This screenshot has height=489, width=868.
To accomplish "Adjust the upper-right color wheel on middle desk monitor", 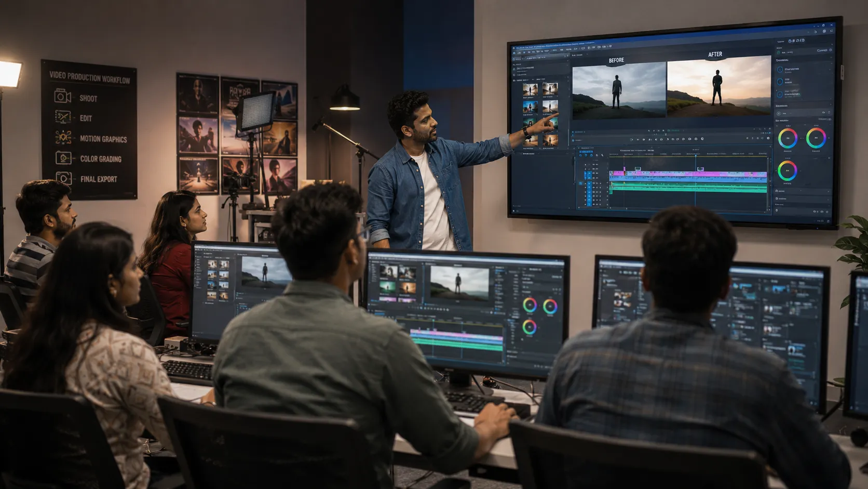I will click(x=550, y=307).
